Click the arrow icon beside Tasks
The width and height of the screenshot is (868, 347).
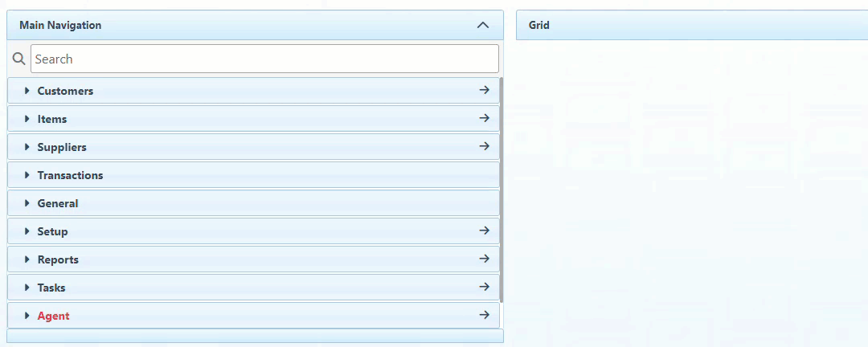[x=484, y=288]
